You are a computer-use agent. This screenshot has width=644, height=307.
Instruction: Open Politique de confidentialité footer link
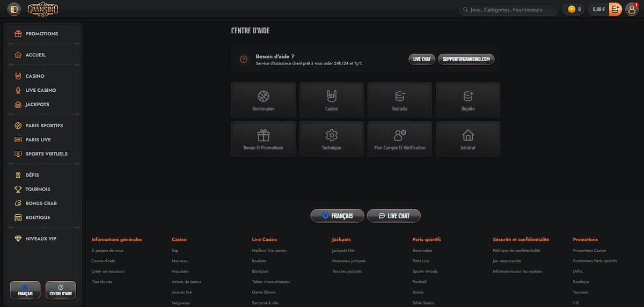pyautogui.click(x=516, y=251)
